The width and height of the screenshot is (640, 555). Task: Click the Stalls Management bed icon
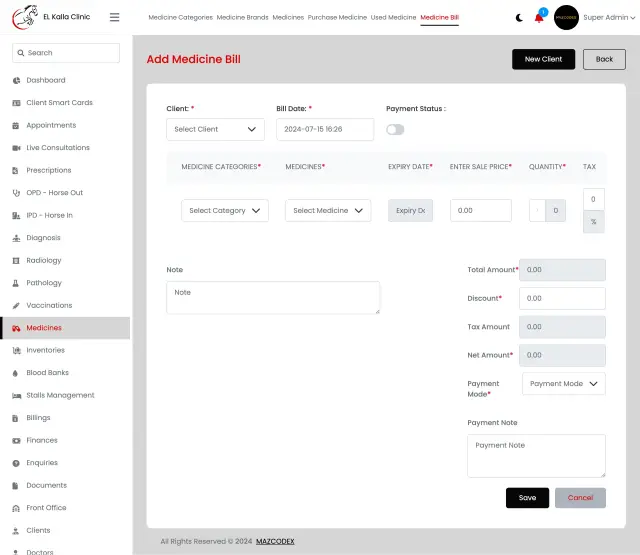pos(16,395)
